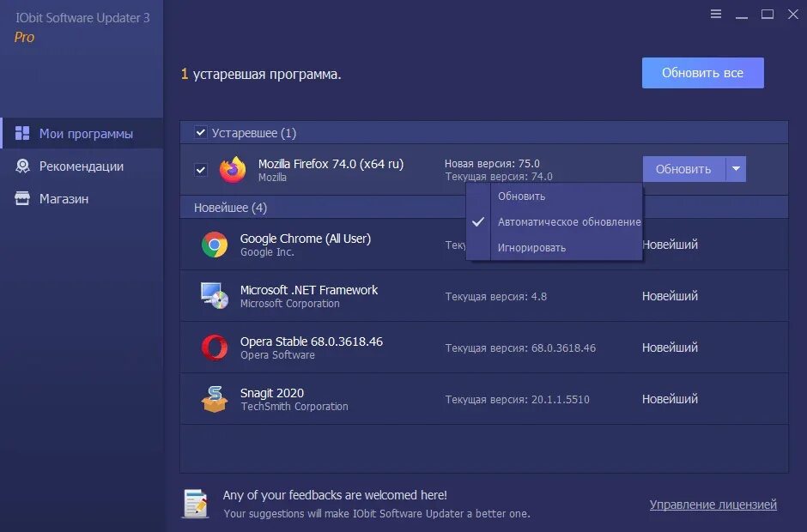Maximize the IObit Software Updater window
Image resolution: width=807 pixels, height=532 pixels.
[x=768, y=14]
